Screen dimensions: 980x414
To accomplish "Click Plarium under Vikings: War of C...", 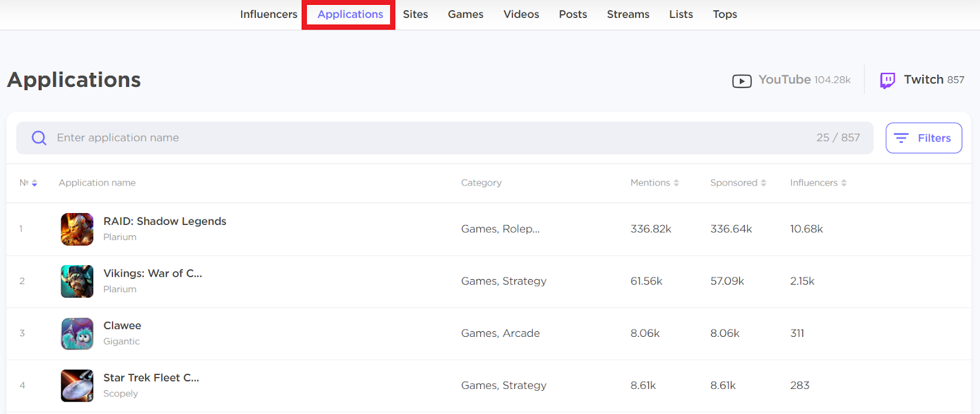I will 119,289.
